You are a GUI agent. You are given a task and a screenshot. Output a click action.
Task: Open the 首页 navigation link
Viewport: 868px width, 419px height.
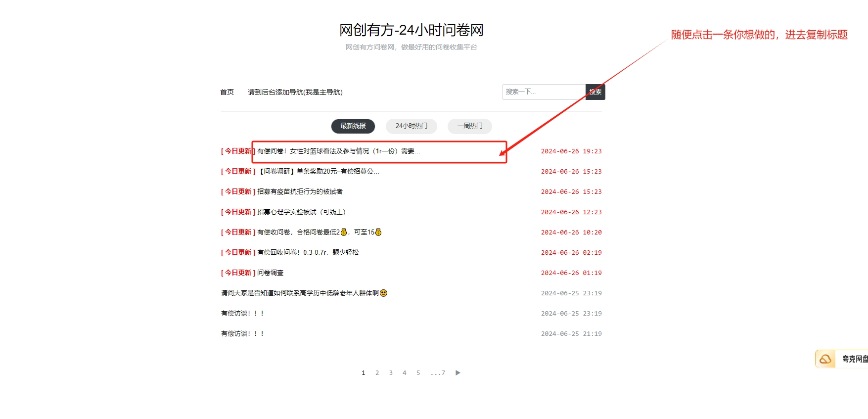tap(227, 92)
